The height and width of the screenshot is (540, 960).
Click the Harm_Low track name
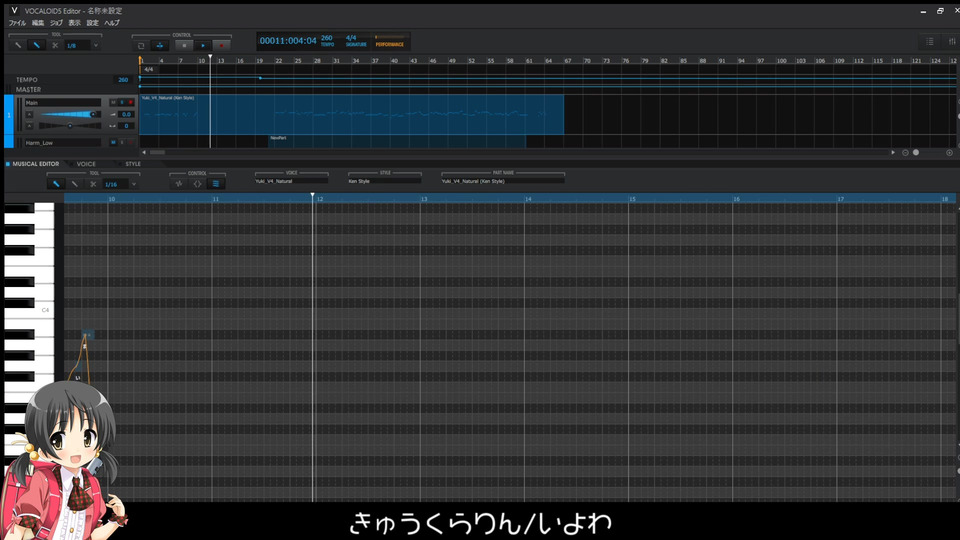(62, 143)
